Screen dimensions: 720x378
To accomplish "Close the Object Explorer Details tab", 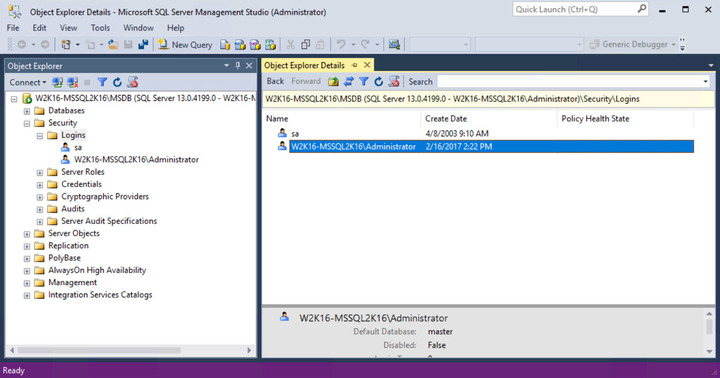I will 367,65.
